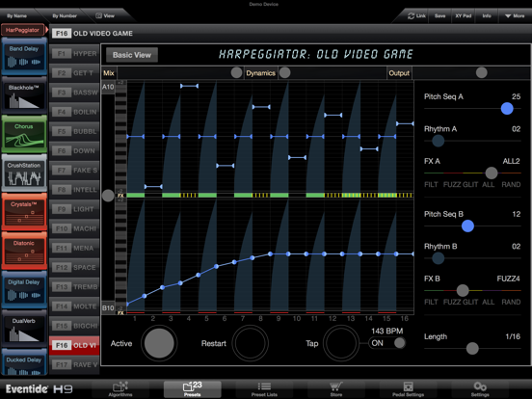
Task: Open the Info panel
Action: (x=487, y=16)
